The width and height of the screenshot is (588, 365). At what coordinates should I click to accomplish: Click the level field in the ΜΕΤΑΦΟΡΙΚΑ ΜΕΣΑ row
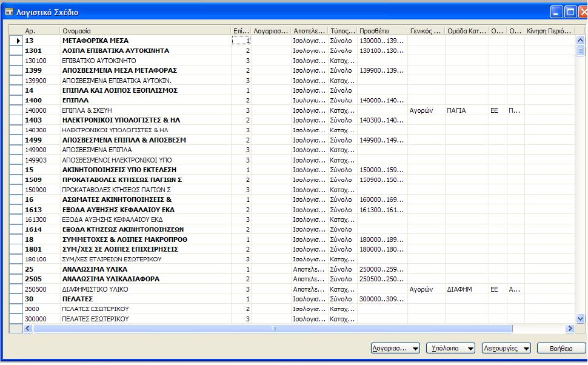coord(241,41)
